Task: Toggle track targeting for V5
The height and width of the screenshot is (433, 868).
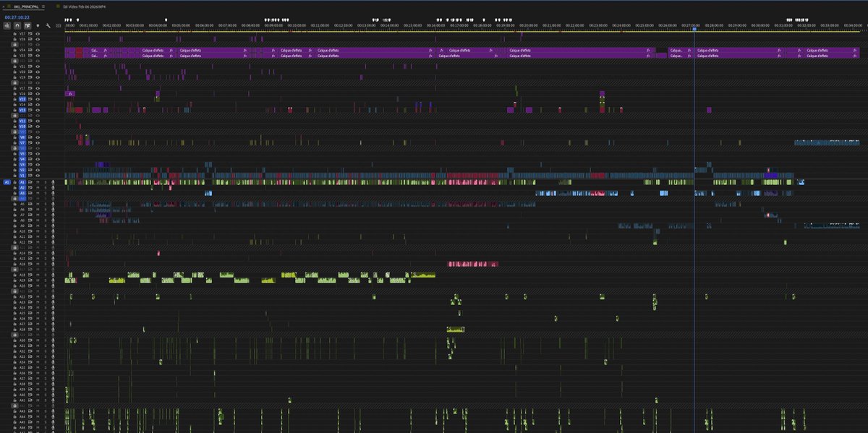Action: [22, 154]
